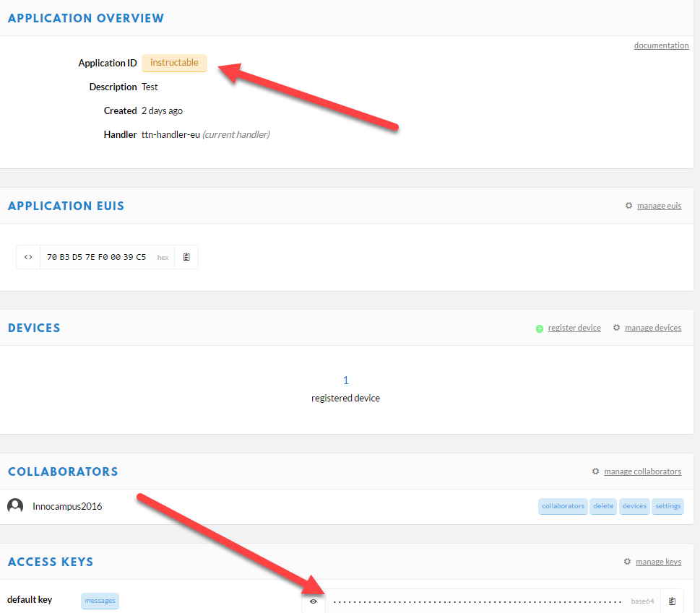
Task: Click the instructable Application ID badge
Action: [x=174, y=63]
